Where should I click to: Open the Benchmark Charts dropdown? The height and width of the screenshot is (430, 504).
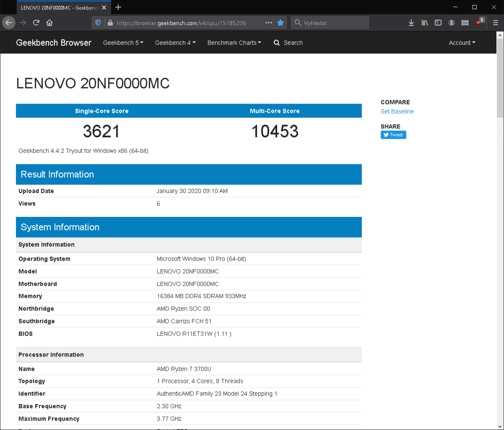point(234,43)
